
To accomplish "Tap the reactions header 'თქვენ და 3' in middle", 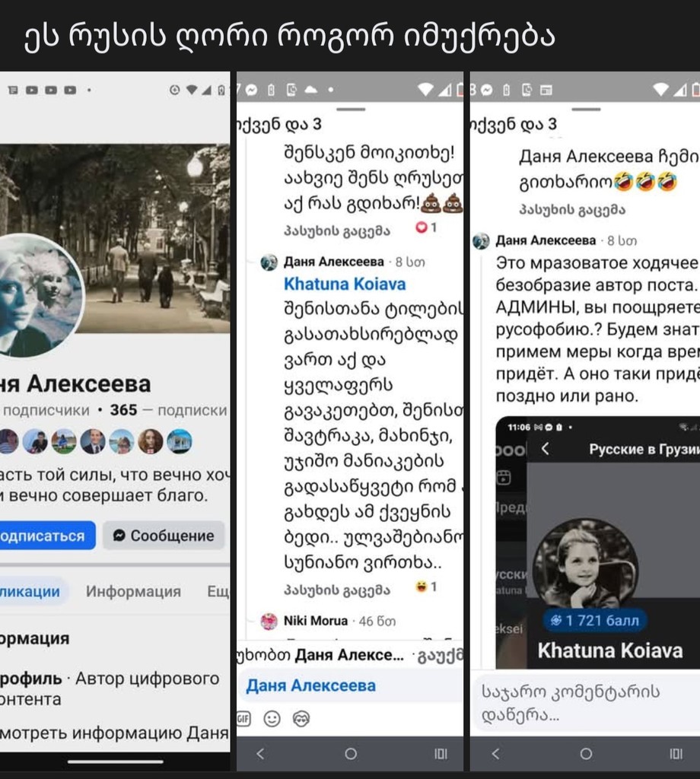I will [x=280, y=124].
